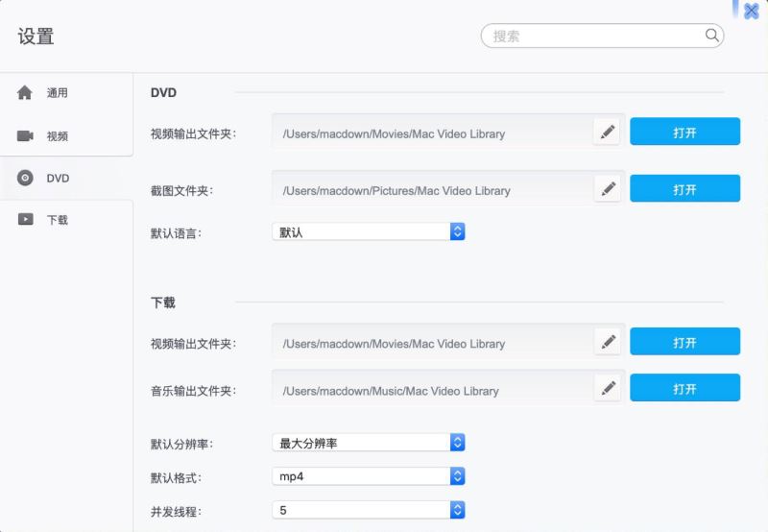Click the 并发线程 label
Image resolution: width=768 pixels, height=532 pixels.
coord(176,512)
